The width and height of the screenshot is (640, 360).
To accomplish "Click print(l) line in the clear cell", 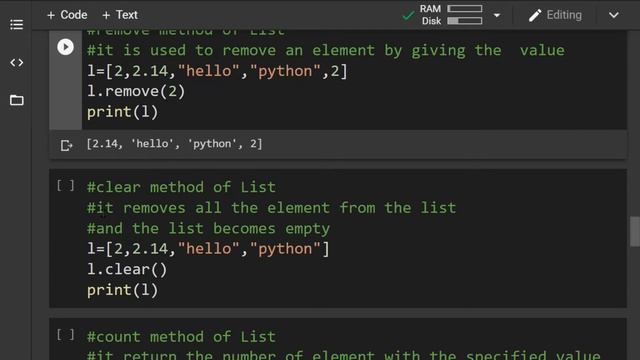I will pyautogui.click(x=122, y=290).
